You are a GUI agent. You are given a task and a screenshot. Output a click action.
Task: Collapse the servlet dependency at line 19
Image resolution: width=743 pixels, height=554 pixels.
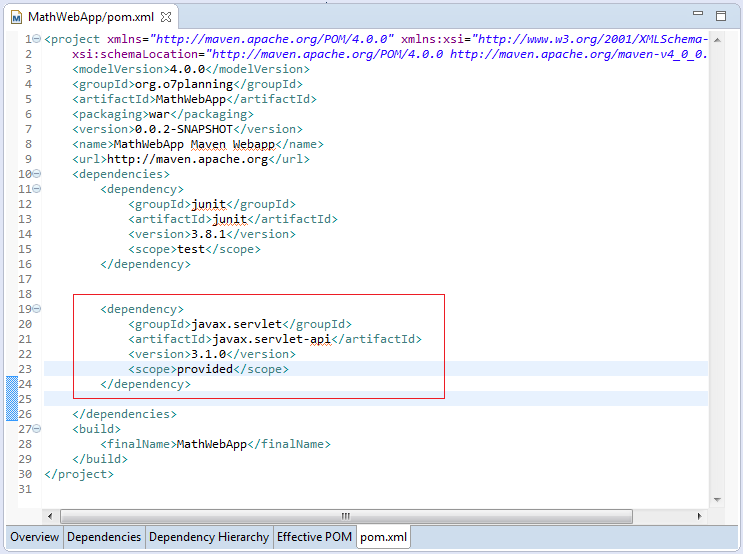point(36,309)
